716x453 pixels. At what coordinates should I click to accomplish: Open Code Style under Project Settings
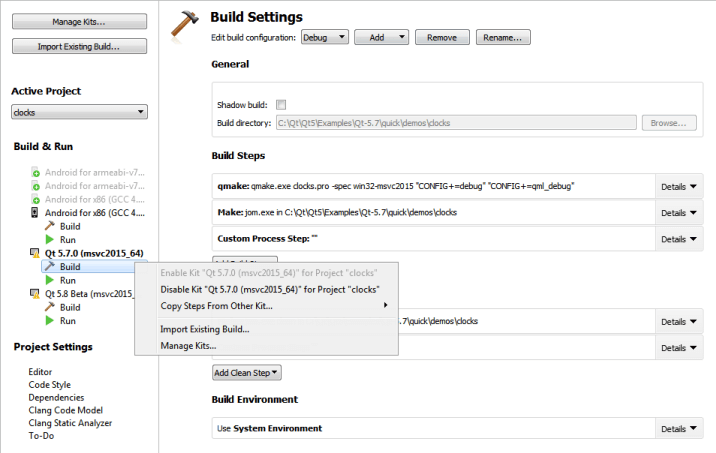(49, 384)
